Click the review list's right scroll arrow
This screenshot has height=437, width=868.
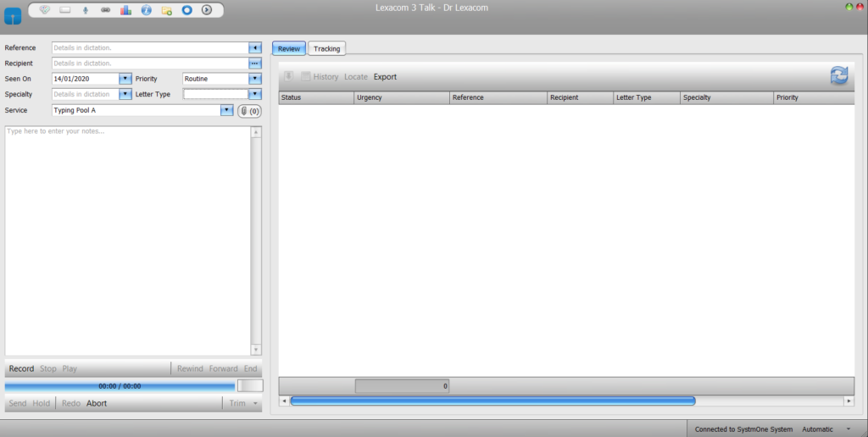pyautogui.click(x=849, y=401)
